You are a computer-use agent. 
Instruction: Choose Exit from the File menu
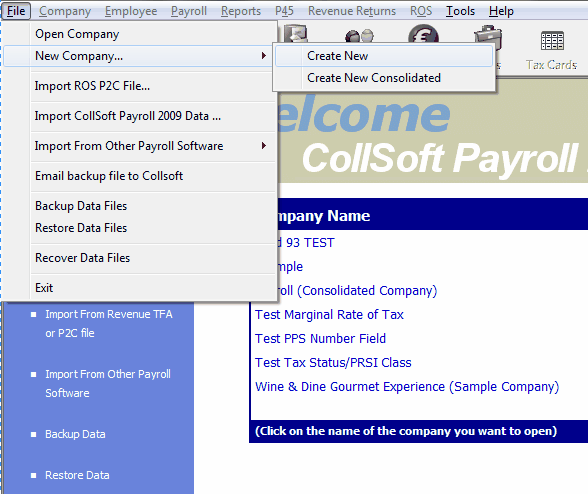coord(140,288)
